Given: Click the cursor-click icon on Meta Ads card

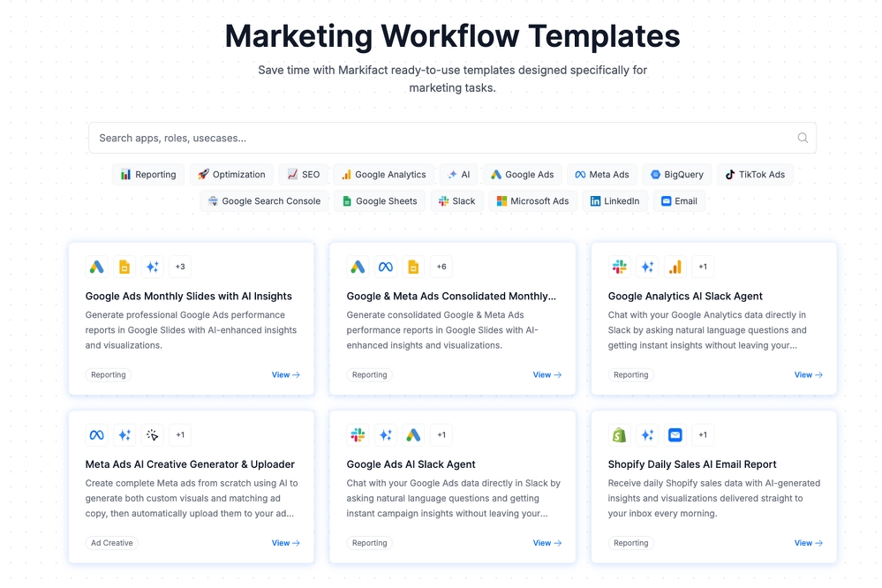Looking at the screenshot, I should tap(153, 435).
